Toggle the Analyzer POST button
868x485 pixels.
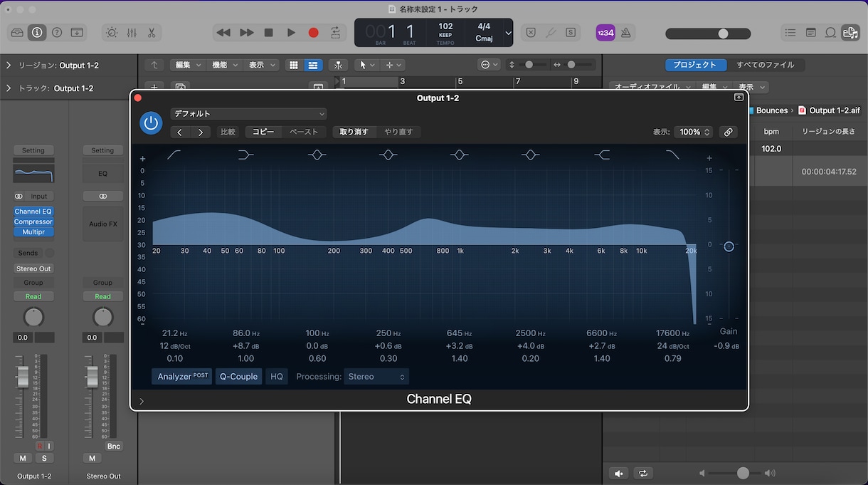181,377
